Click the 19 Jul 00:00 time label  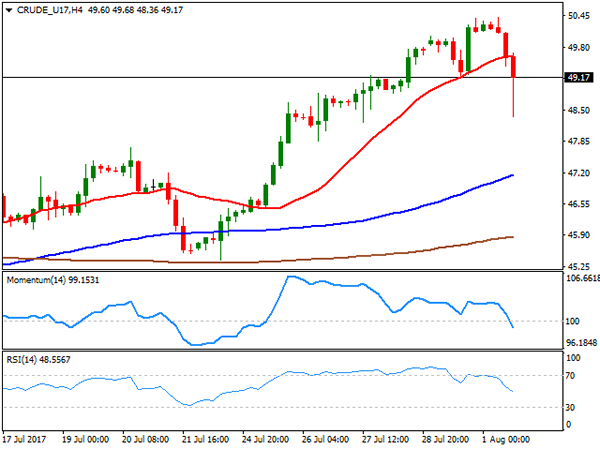click(85, 439)
